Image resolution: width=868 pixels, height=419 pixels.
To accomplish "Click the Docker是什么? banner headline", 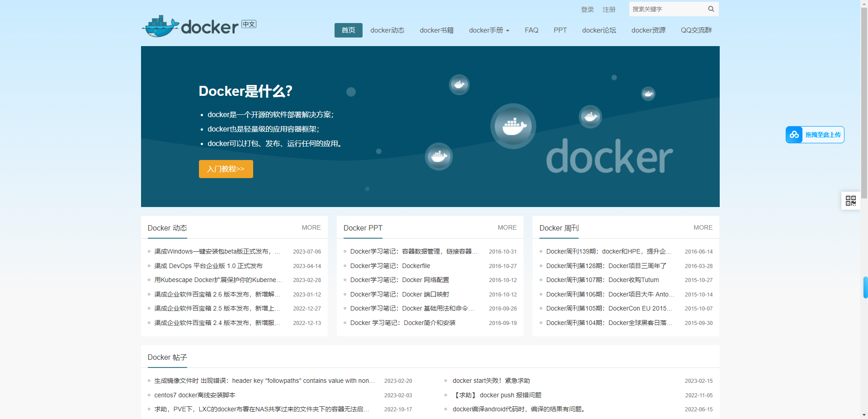I will [245, 91].
